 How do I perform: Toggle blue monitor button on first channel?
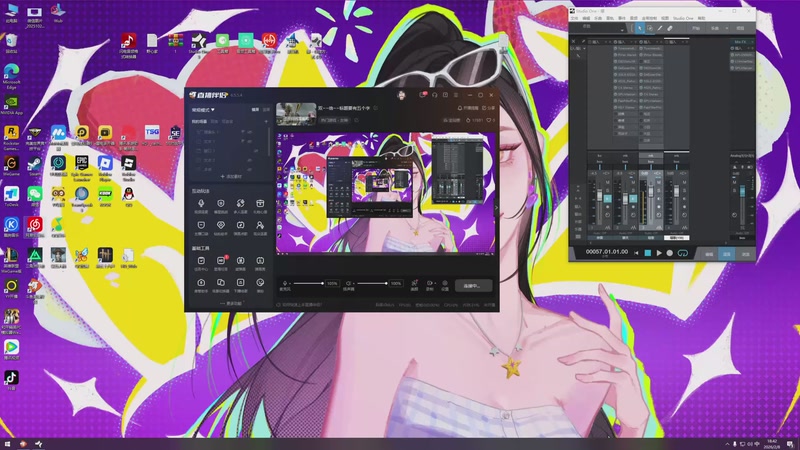[607, 199]
